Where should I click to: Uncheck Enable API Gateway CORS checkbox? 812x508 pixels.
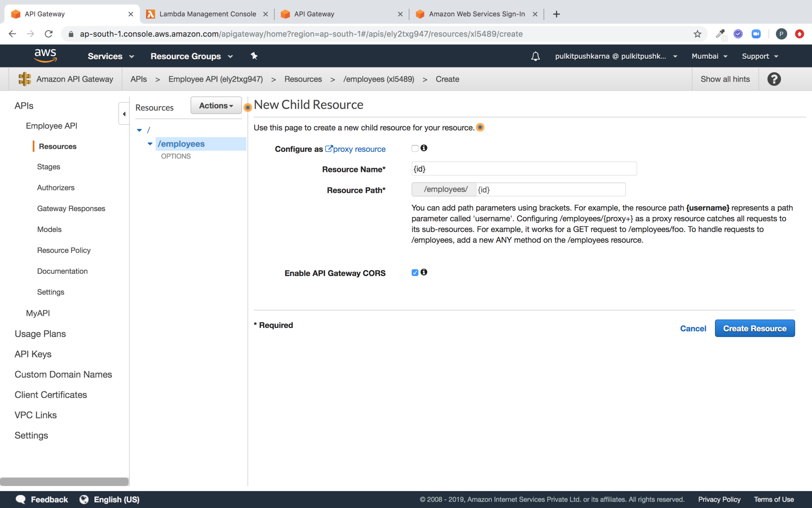[415, 272]
